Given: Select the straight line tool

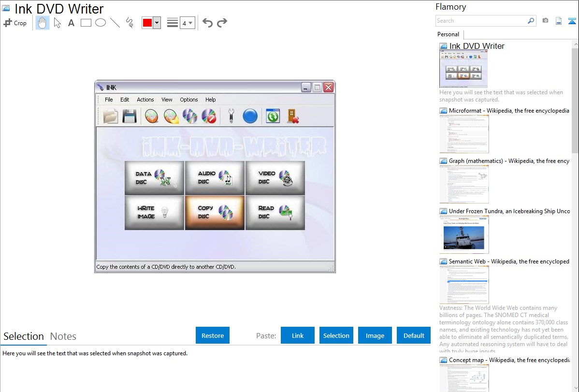Looking at the screenshot, I should coord(115,23).
